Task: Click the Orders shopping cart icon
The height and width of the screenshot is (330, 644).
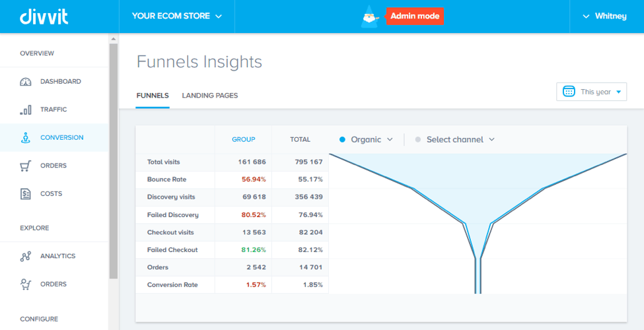Action: [x=26, y=166]
